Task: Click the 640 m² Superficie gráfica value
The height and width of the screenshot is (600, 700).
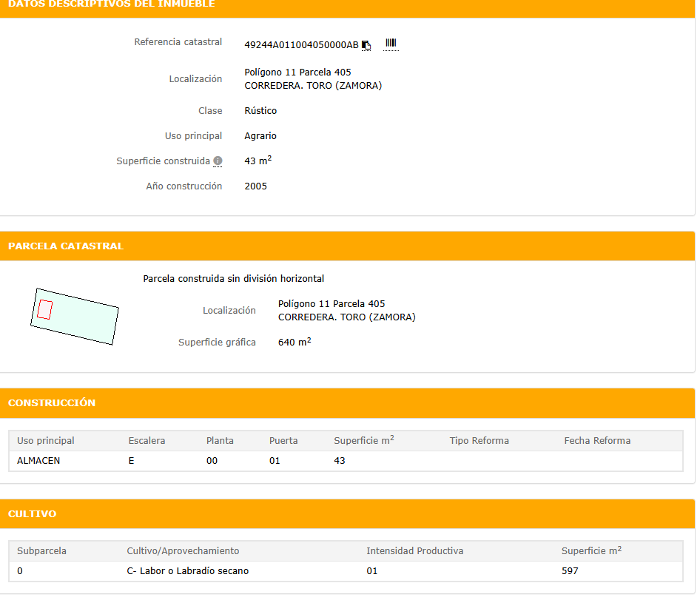Action: 294,343
